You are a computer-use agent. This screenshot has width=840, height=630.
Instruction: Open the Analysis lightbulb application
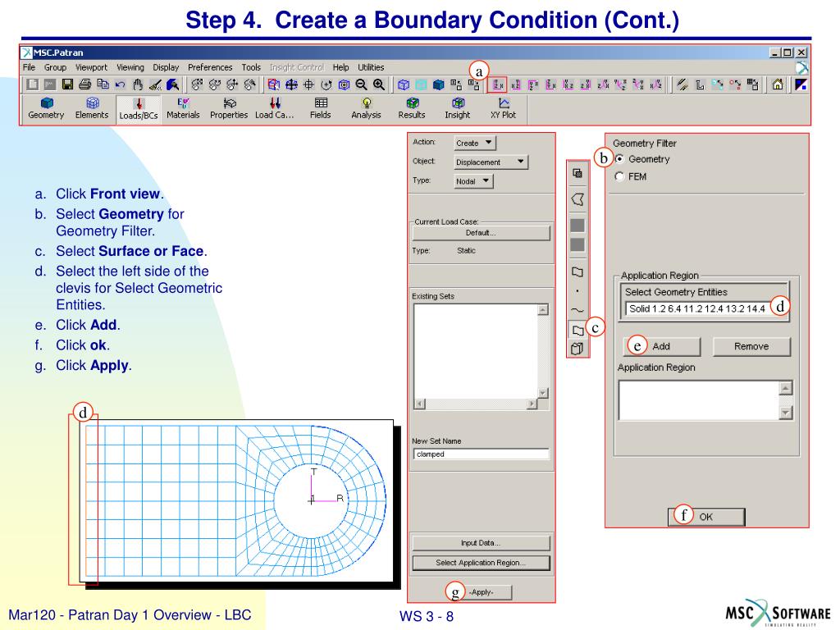click(366, 107)
